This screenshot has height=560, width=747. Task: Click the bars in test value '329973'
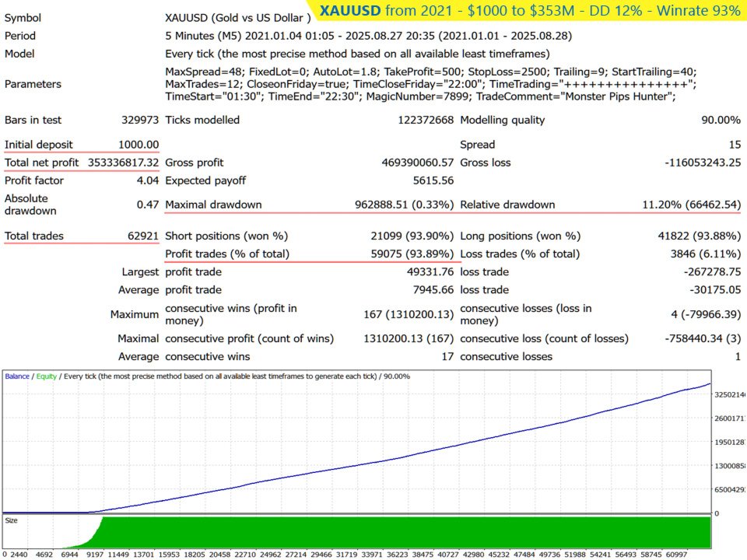pos(140,120)
